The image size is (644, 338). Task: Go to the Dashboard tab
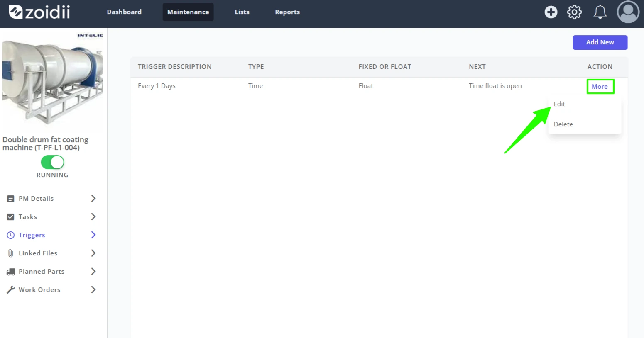(124, 12)
